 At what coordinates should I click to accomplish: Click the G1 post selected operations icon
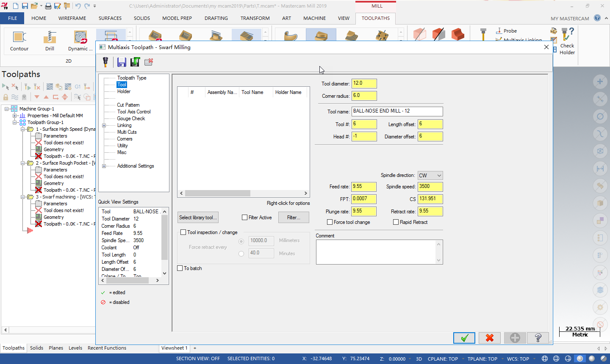pyautogui.click(x=78, y=87)
